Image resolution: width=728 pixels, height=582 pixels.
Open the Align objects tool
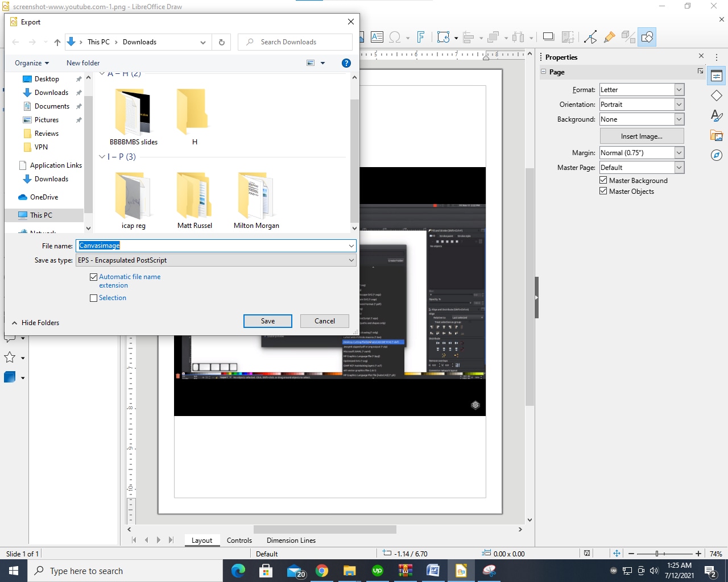coord(469,38)
